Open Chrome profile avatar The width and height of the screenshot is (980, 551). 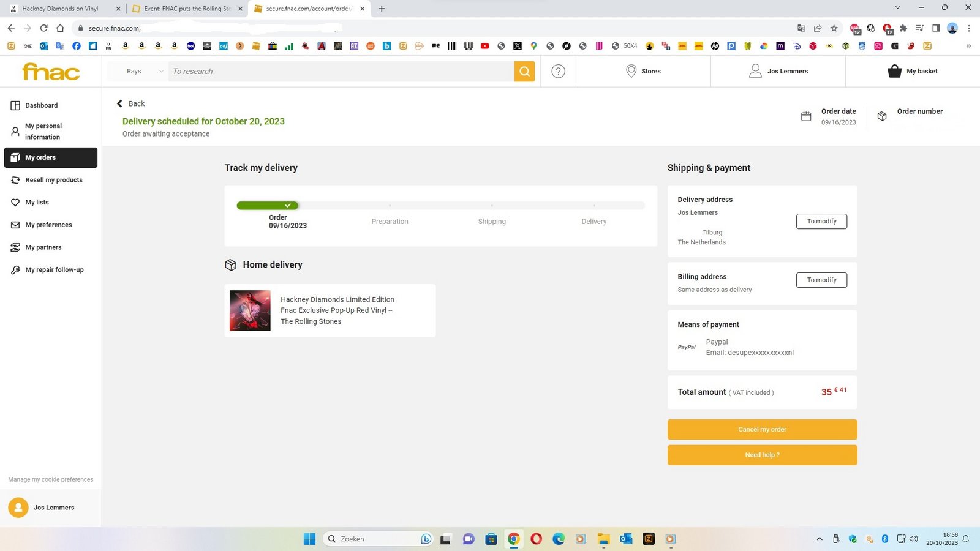[x=952, y=28]
